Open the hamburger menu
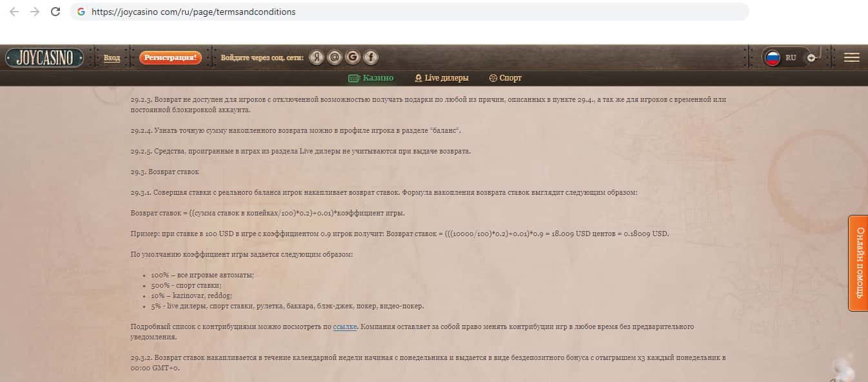Viewport: 868px width, 382px height. [x=851, y=57]
